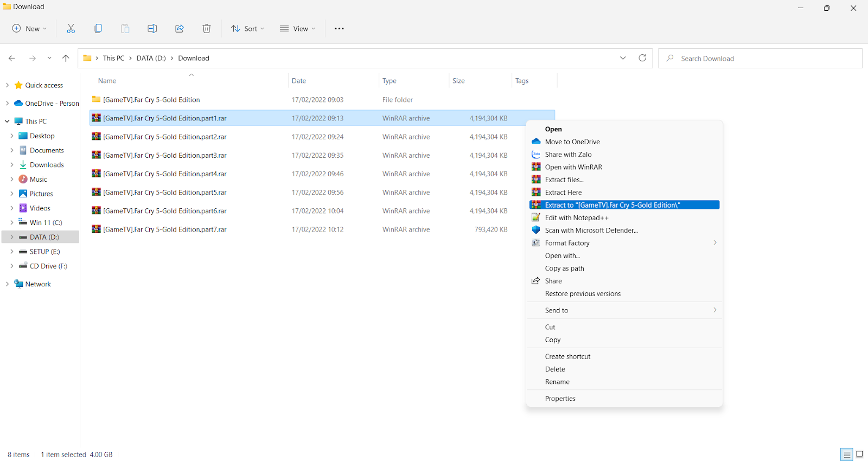This screenshot has height=461, width=868.
Task: Click the Share arrow icon in context menu
Action: point(536,281)
